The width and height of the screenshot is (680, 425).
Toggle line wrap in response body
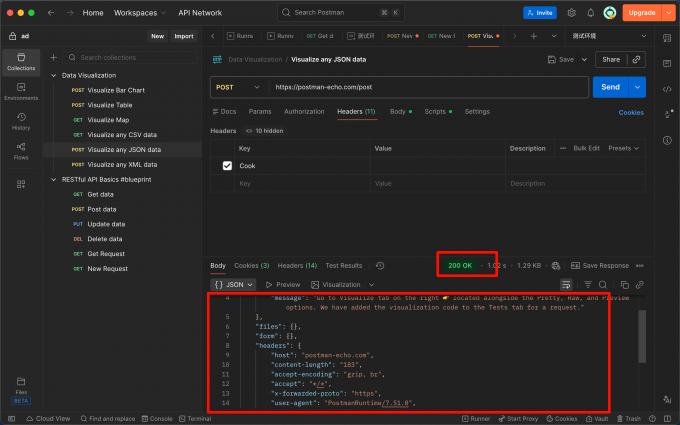(x=566, y=284)
